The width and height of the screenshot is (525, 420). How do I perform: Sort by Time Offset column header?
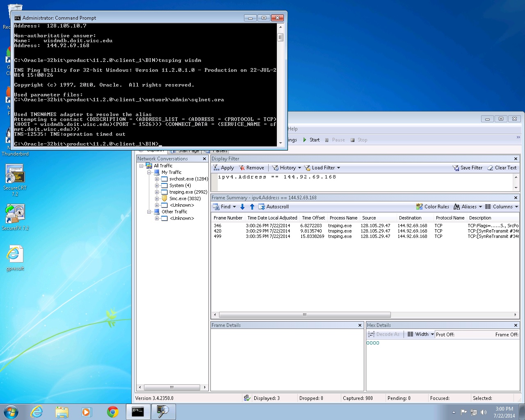[x=313, y=218]
